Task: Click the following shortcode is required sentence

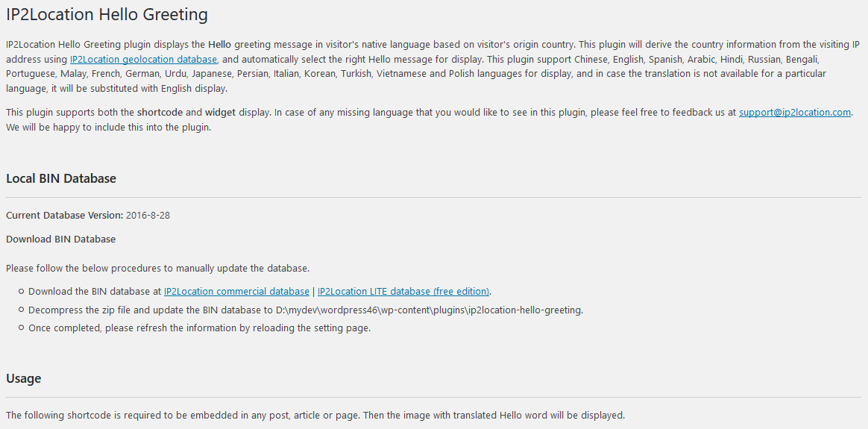Action: point(315,415)
